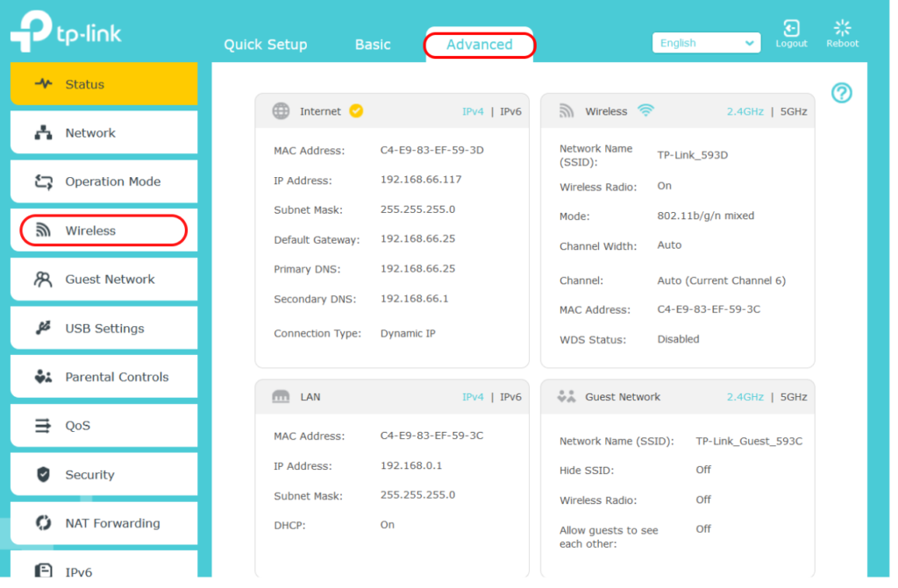Click the Guest Network people icon in sidebar
This screenshot has height=588, width=898.
point(43,279)
